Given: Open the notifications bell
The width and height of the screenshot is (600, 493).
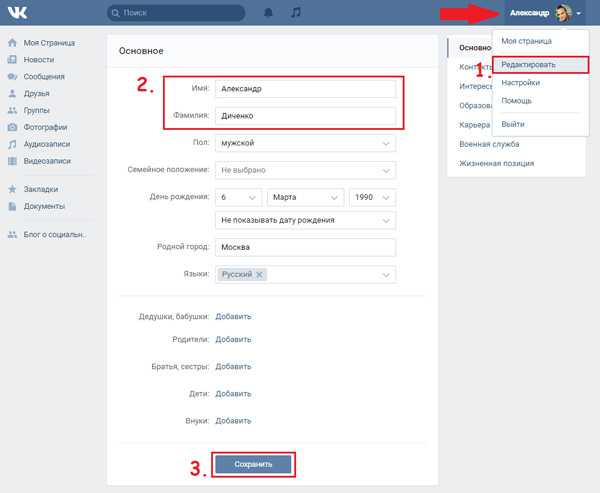Looking at the screenshot, I should click(x=268, y=13).
